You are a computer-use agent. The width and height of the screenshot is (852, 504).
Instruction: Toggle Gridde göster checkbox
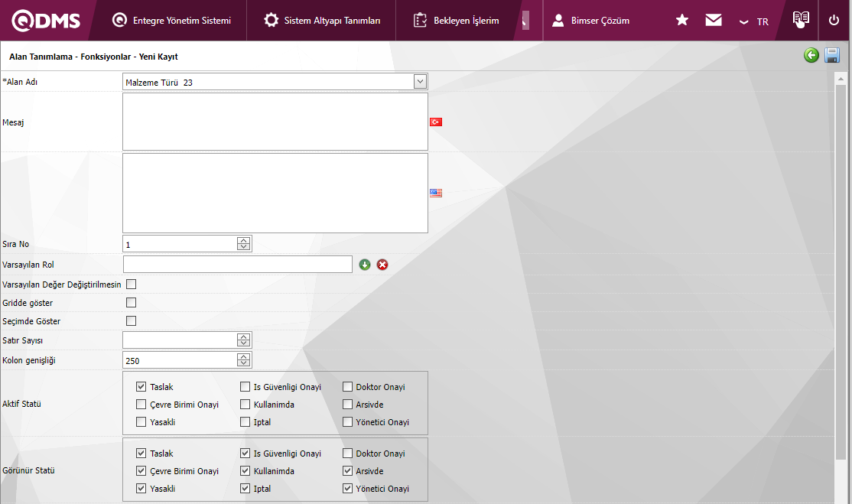coord(131,303)
